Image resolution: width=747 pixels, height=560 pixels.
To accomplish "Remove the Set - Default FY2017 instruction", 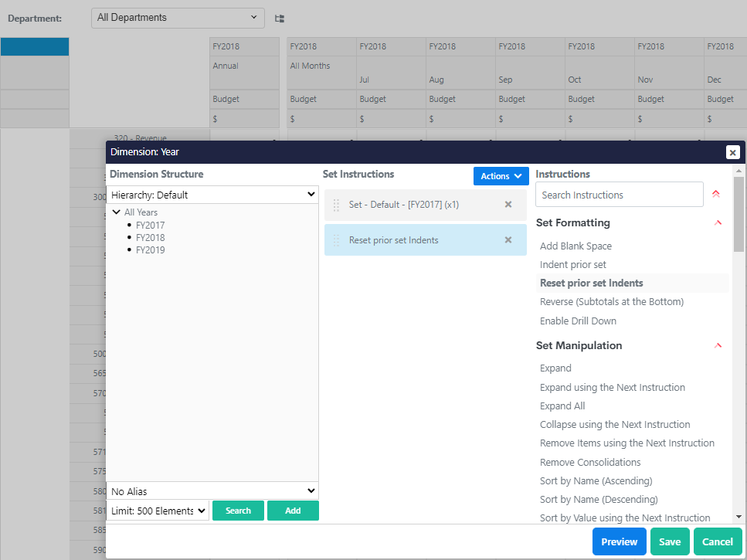I will click(x=508, y=205).
